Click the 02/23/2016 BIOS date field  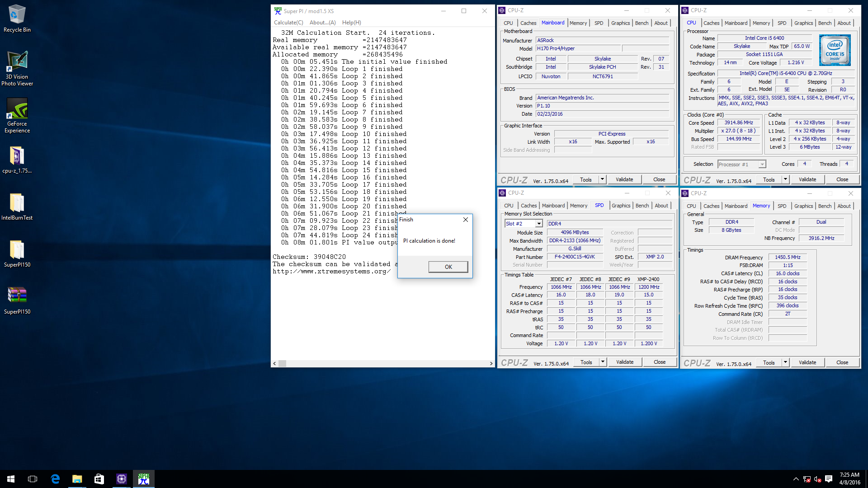(x=602, y=114)
